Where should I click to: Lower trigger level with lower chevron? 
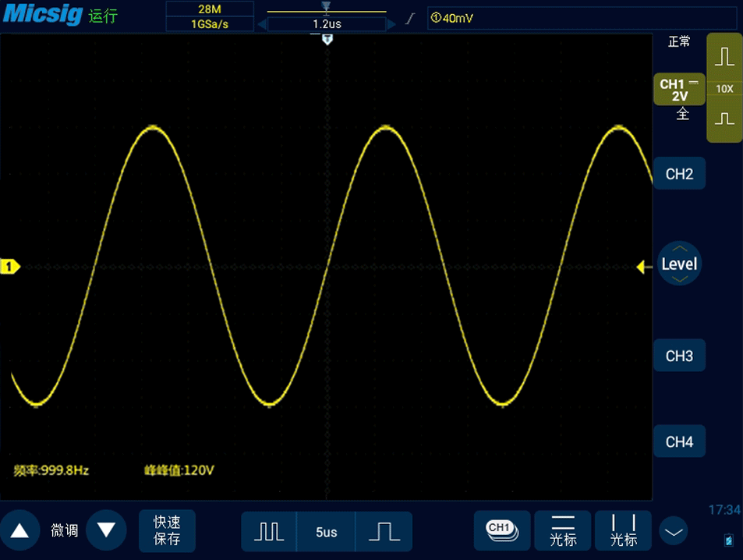(x=680, y=279)
